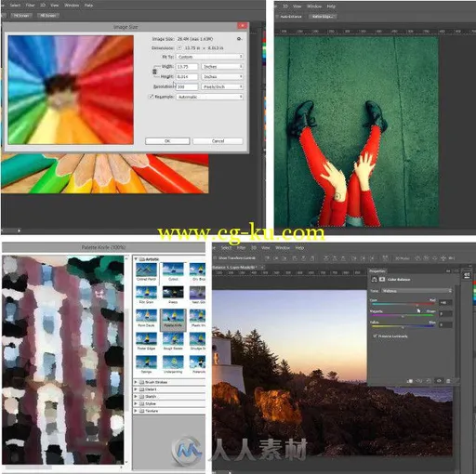This screenshot has height=474, width=476.
Task: Open the Width units dropdown in Image Size
Action: click(x=222, y=67)
